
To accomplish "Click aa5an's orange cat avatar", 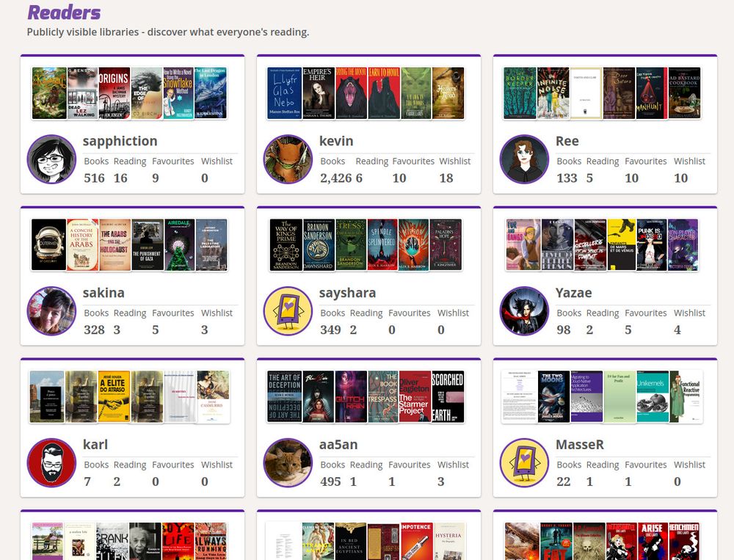I will [x=288, y=463].
